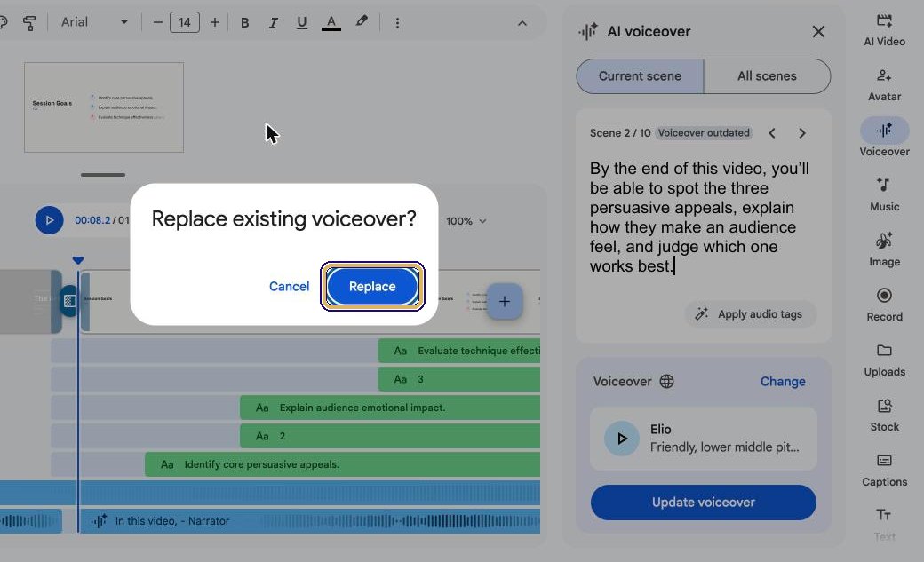The width and height of the screenshot is (924, 562).
Task: Select the '2' text track
Action: click(x=390, y=436)
